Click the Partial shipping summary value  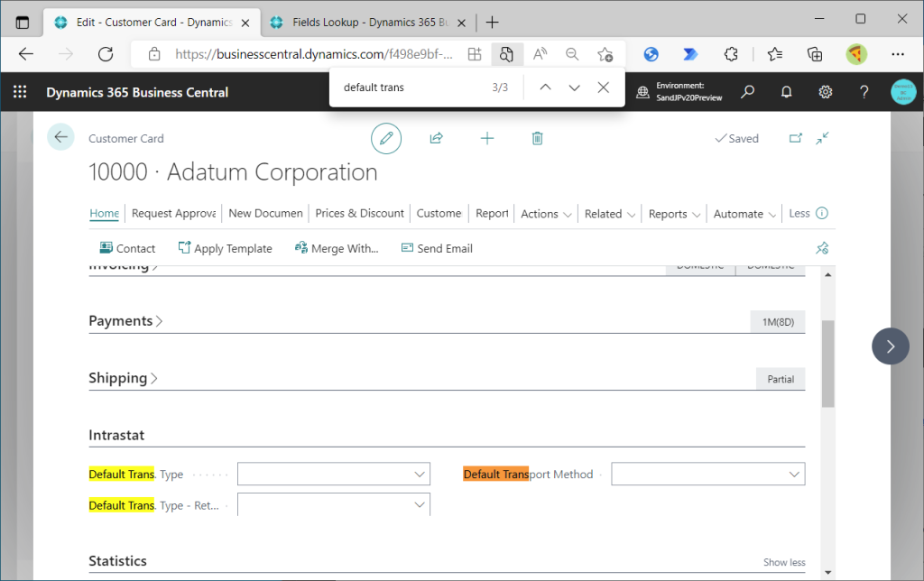[x=781, y=379]
